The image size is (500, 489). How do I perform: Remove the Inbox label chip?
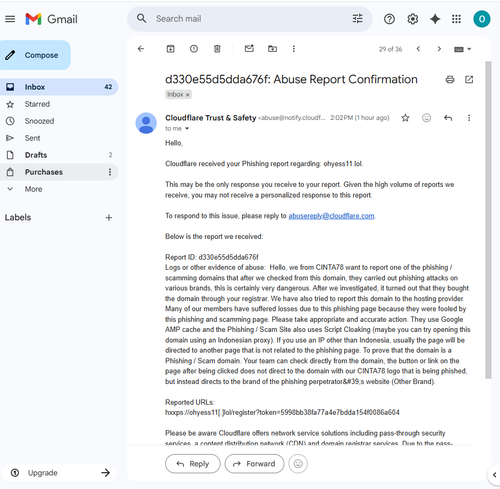tap(188, 95)
